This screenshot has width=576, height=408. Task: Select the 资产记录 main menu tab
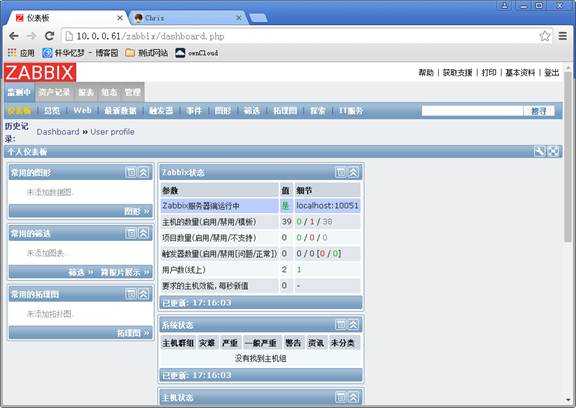click(54, 92)
